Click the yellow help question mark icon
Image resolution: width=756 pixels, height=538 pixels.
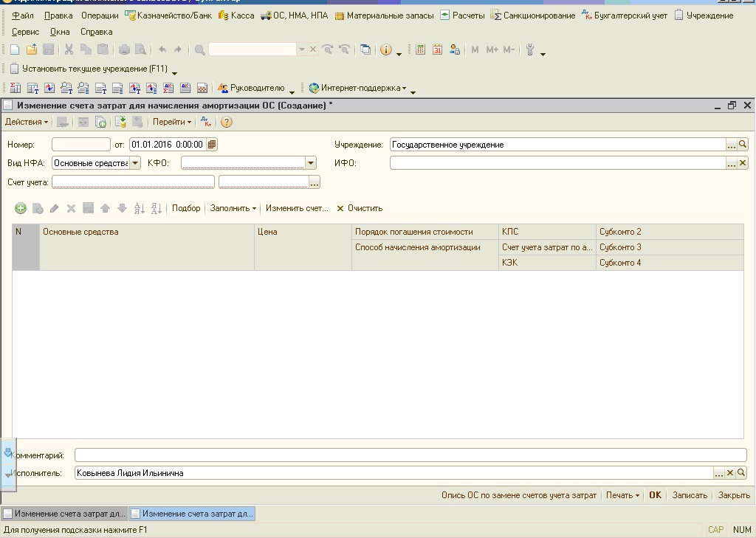click(x=227, y=122)
